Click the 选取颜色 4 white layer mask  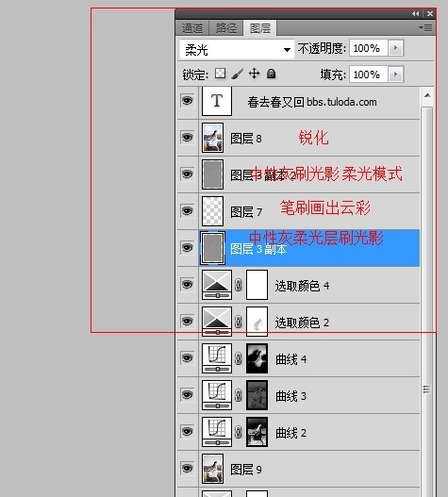click(257, 285)
